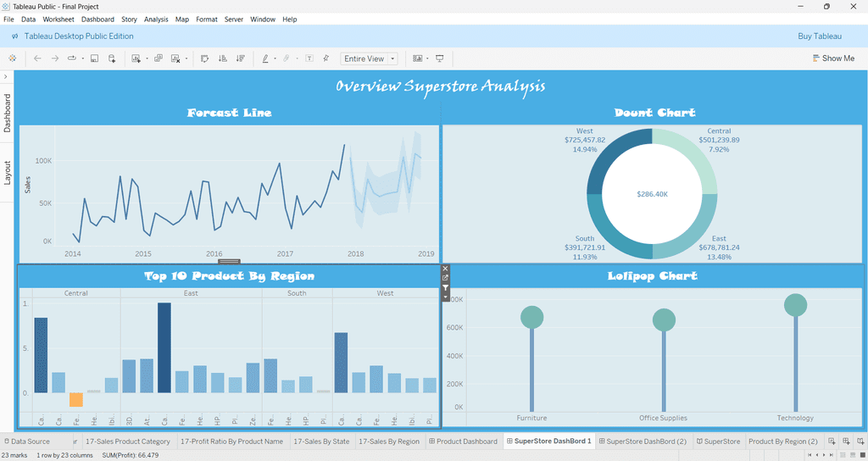Open the File menu
The width and height of the screenshot is (868, 461).
pyautogui.click(x=8, y=19)
